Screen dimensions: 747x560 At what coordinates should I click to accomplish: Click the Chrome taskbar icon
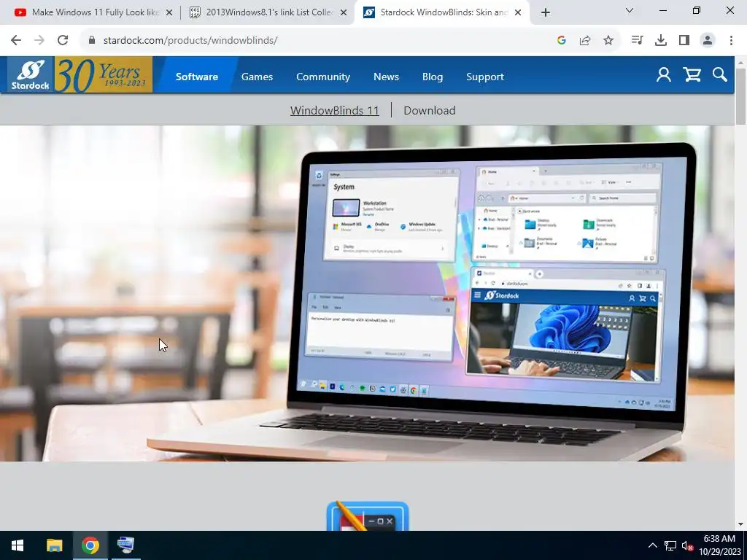click(90, 545)
